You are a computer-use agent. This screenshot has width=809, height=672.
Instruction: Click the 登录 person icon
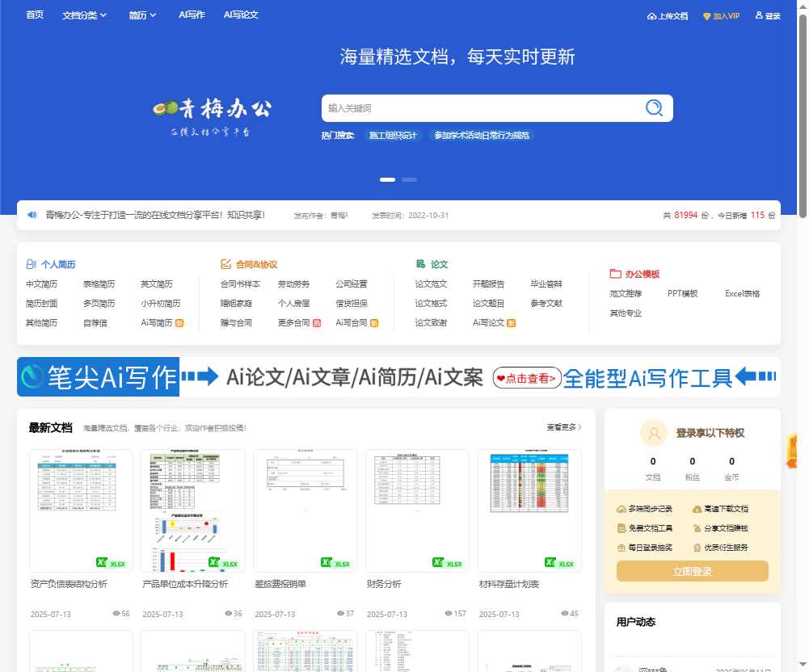tap(759, 15)
